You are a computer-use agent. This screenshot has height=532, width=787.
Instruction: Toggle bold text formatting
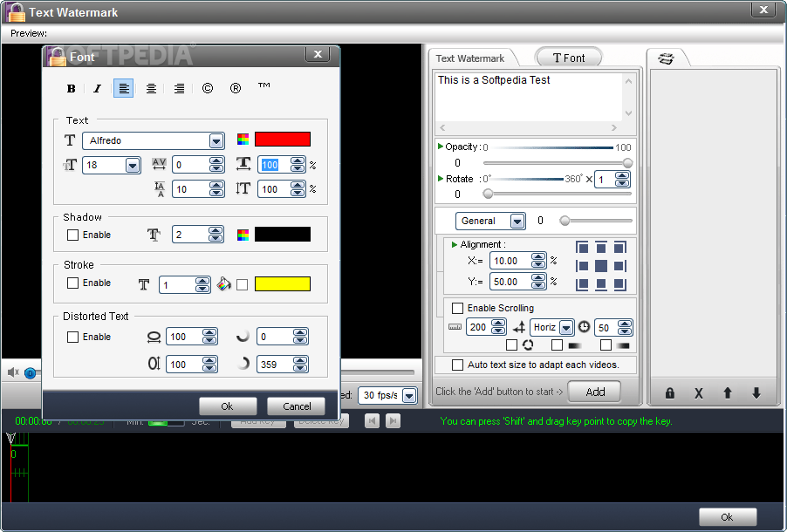pos(71,88)
